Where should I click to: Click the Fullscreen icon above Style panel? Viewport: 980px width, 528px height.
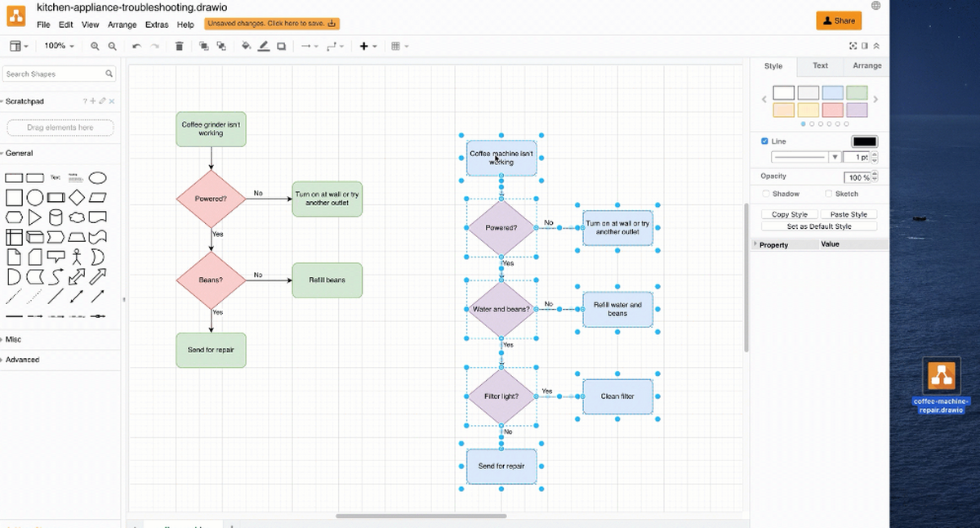click(853, 47)
